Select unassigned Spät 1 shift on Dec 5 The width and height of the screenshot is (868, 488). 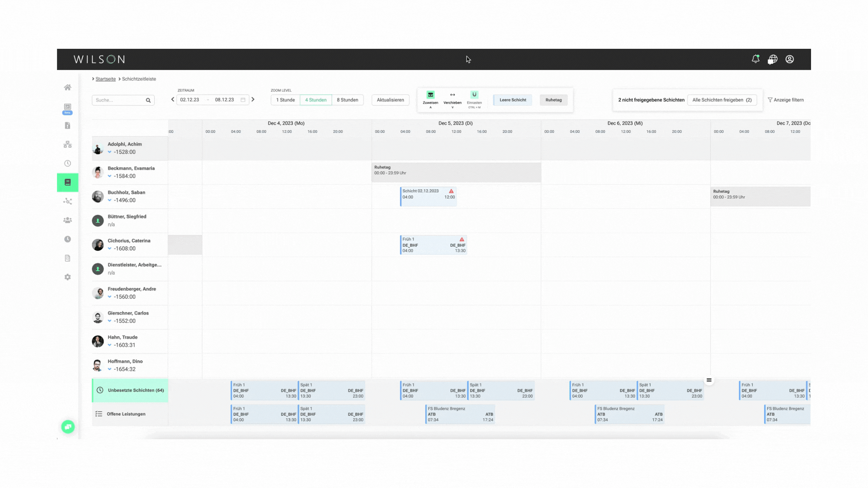point(501,390)
